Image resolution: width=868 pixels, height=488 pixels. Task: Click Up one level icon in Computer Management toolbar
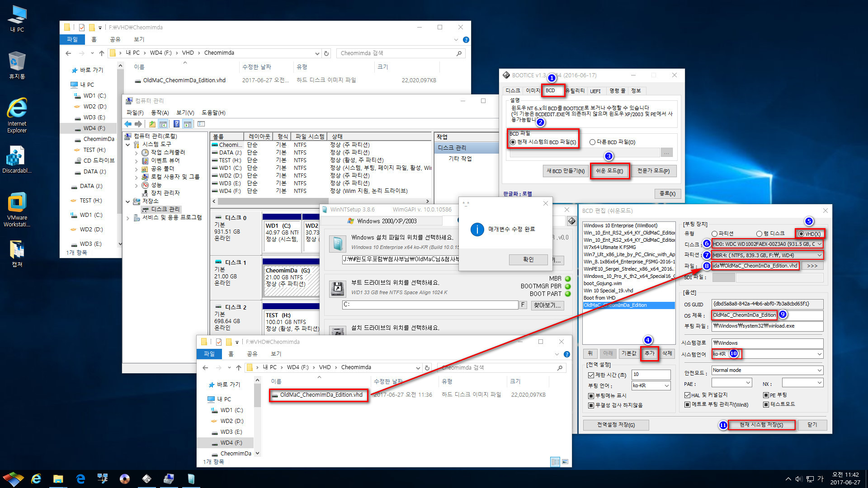[152, 124]
